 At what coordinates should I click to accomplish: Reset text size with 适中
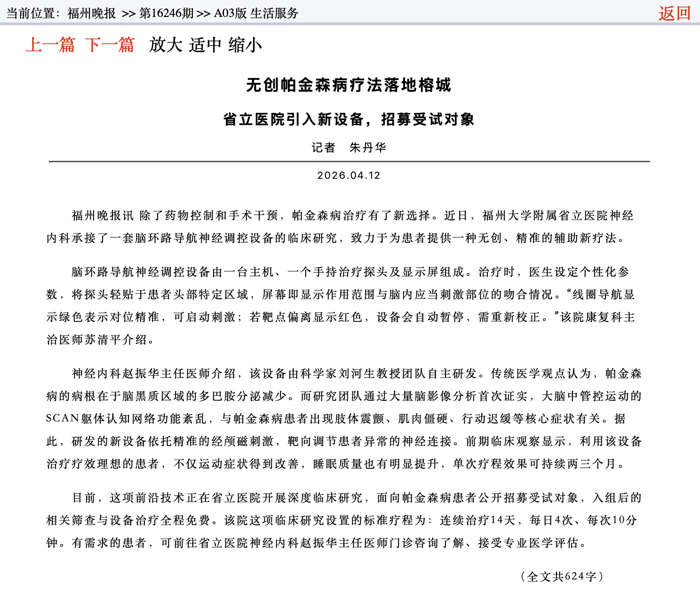[x=205, y=45]
